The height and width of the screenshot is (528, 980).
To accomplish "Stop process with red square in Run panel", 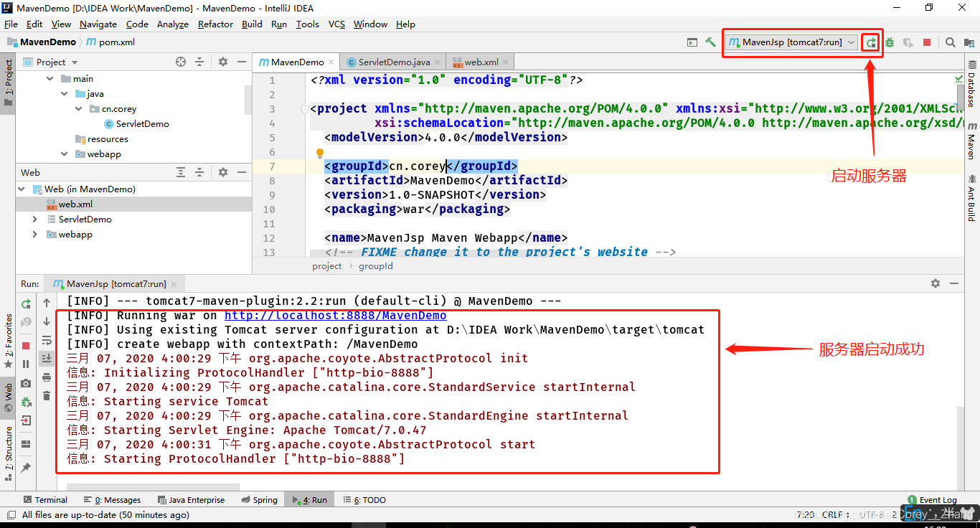I will [x=26, y=345].
